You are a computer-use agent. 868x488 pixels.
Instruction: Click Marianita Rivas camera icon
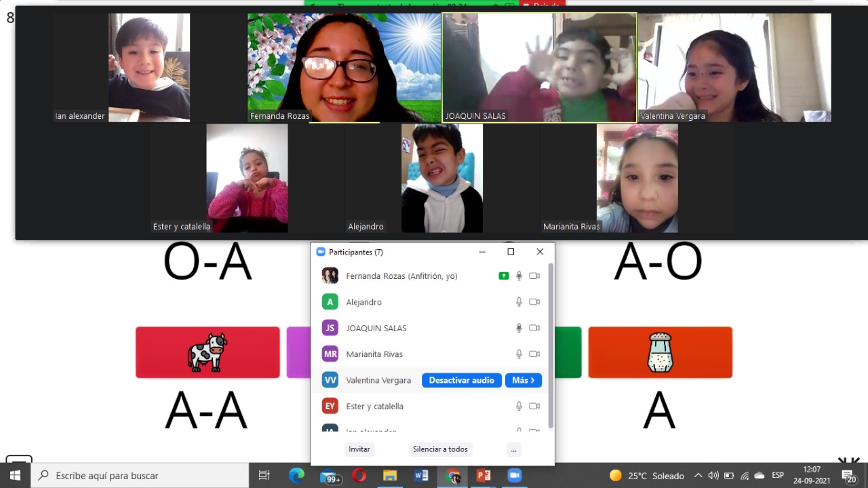(534, 354)
